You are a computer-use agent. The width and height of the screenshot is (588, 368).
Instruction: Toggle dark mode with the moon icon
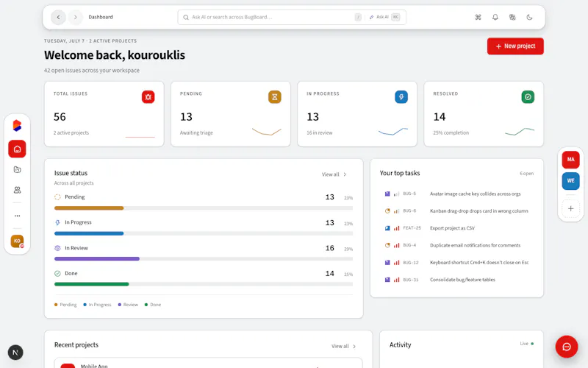pos(529,17)
